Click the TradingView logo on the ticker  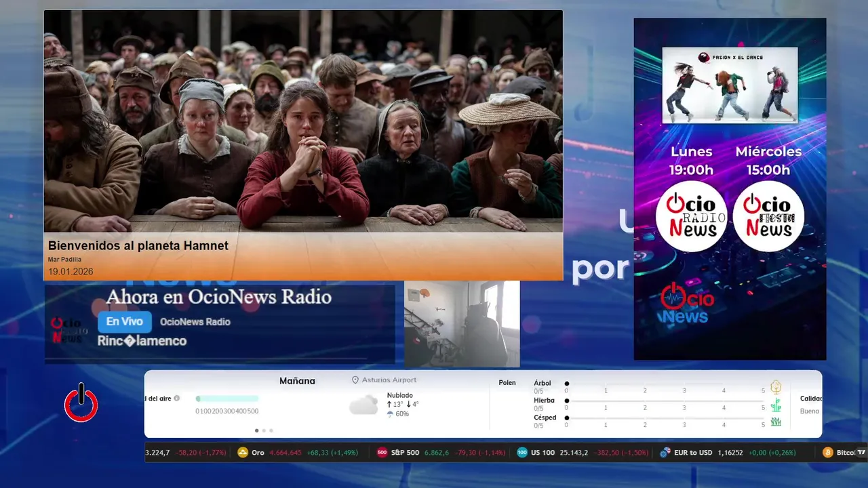click(x=861, y=453)
